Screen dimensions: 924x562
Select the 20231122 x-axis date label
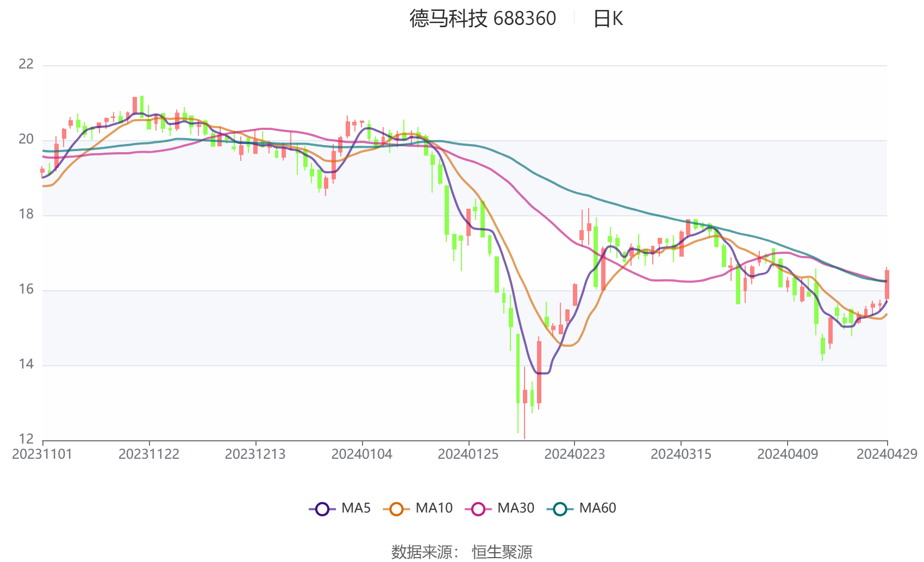click(149, 454)
